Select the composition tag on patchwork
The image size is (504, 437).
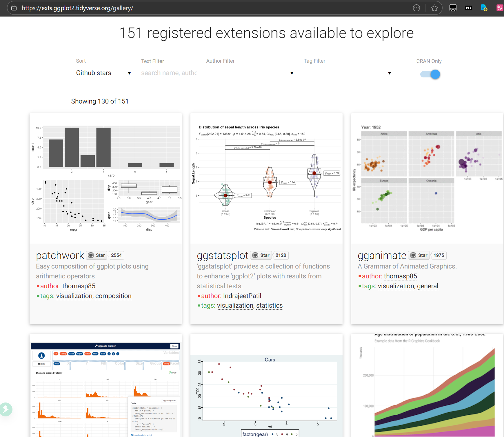(113, 296)
